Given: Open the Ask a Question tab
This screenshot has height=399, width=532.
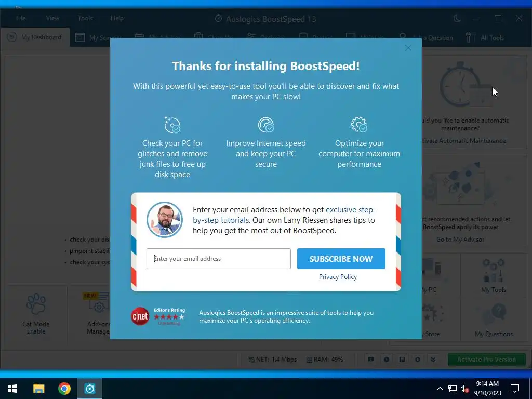Looking at the screenshot, I should click(x=426, y=37).
